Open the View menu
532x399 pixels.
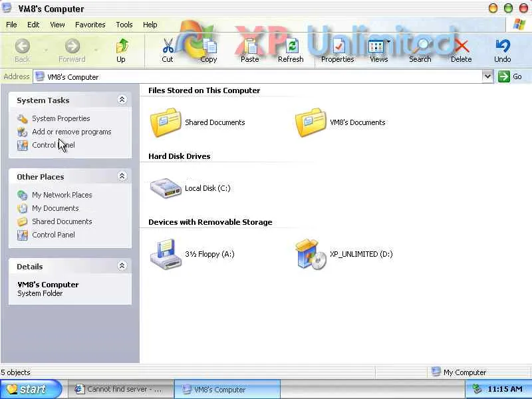57,25
